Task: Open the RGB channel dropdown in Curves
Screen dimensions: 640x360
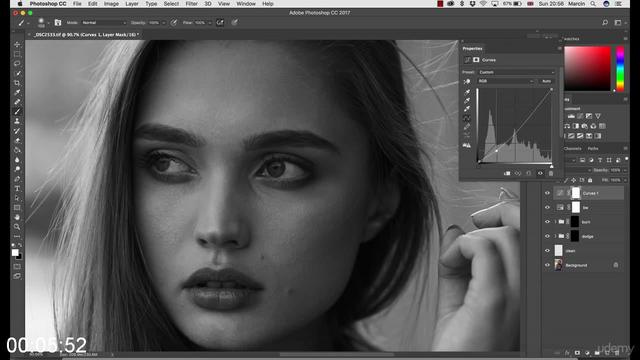Action: click(506, 81)
